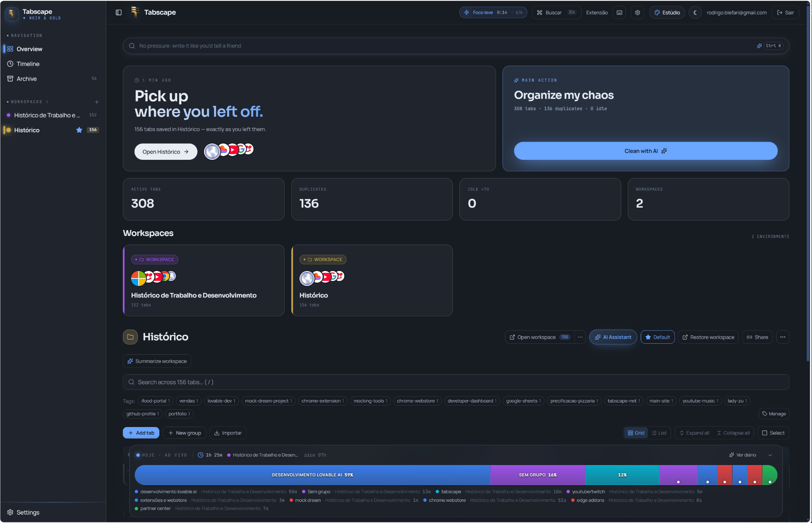Click Summarize workspace button
Viewport: 812px width, 523px height.
point(157,361)
